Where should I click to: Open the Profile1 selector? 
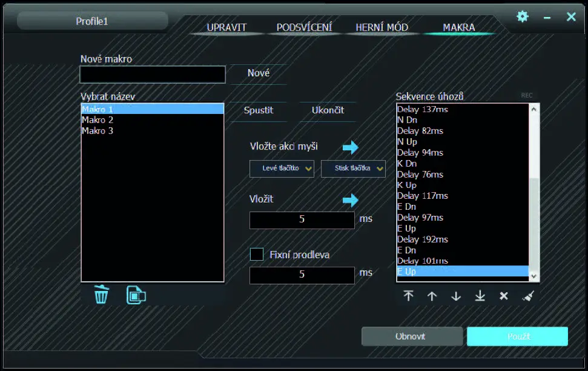(92, 21)
